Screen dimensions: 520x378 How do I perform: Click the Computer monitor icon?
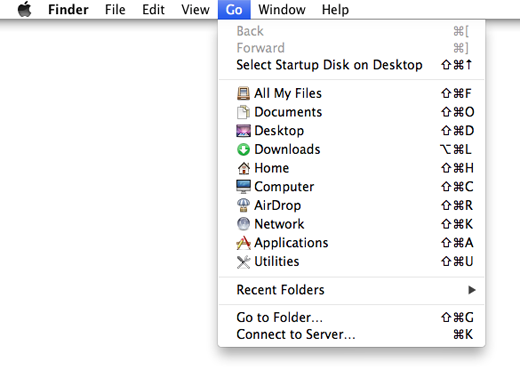243,187
